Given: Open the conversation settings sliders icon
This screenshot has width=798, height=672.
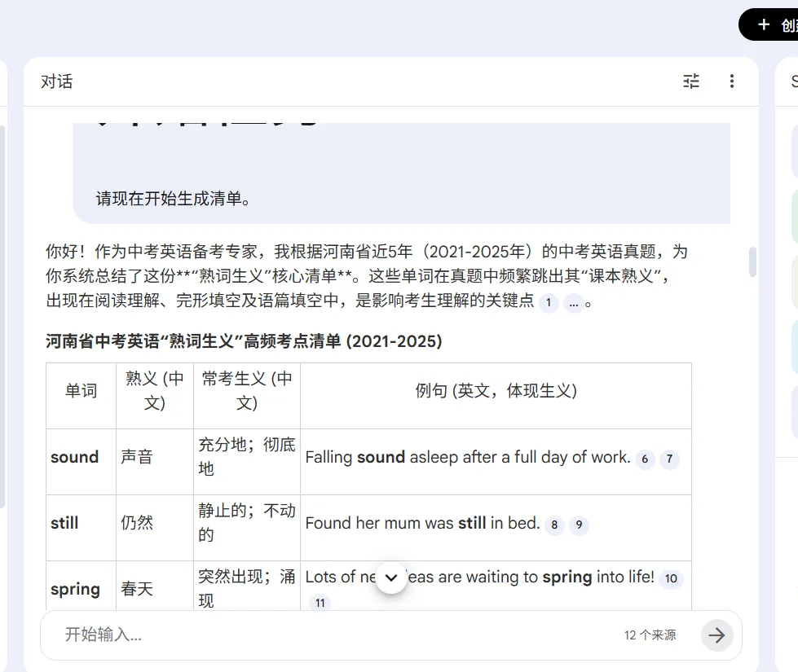Looking at the screenshot, I should click(690, 81).
